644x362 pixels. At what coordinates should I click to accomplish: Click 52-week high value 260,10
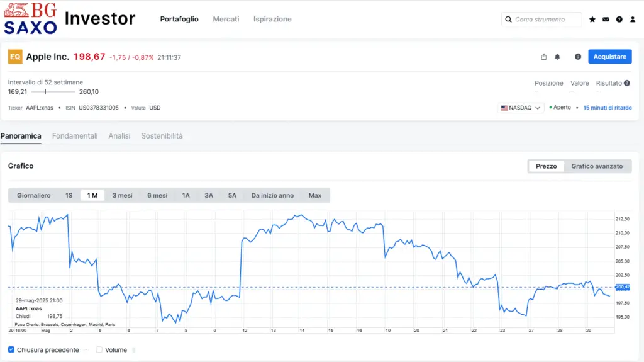[89, 92]
